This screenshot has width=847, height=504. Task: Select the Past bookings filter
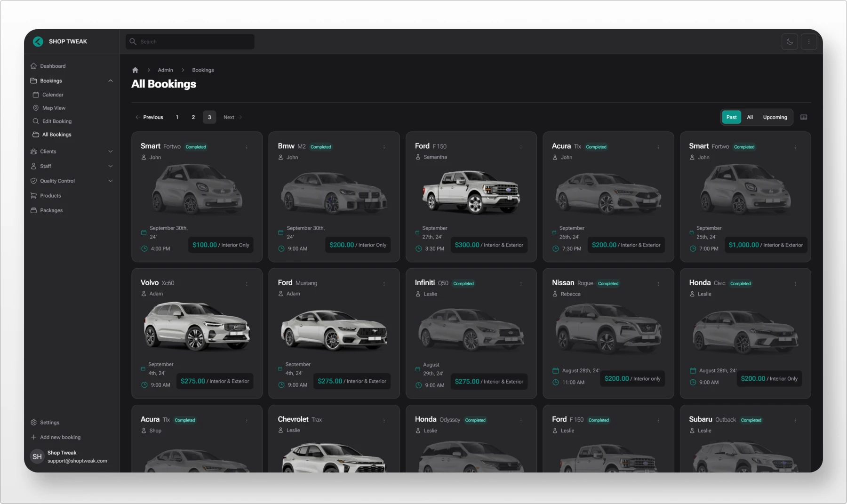731,117
